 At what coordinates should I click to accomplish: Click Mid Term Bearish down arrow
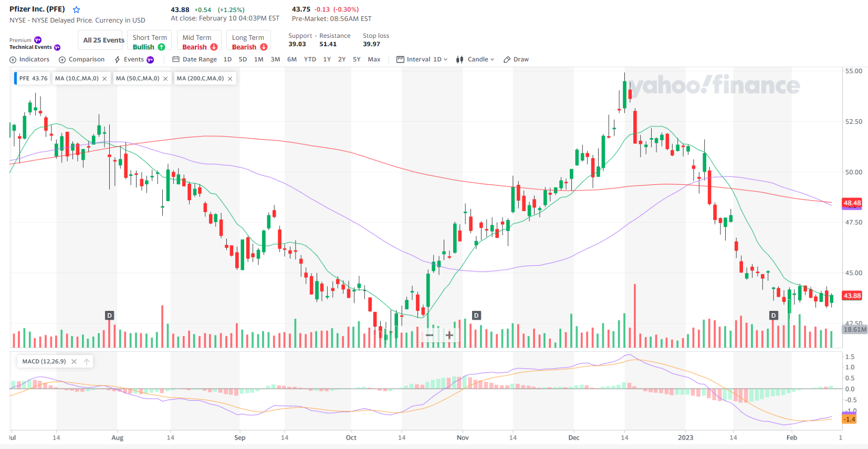pos(214,47)
